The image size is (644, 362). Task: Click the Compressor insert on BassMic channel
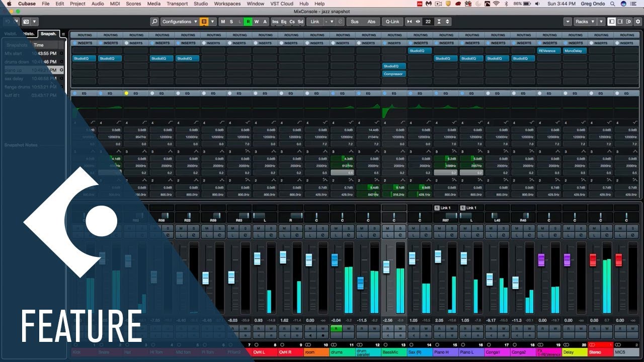pos(394,74)
